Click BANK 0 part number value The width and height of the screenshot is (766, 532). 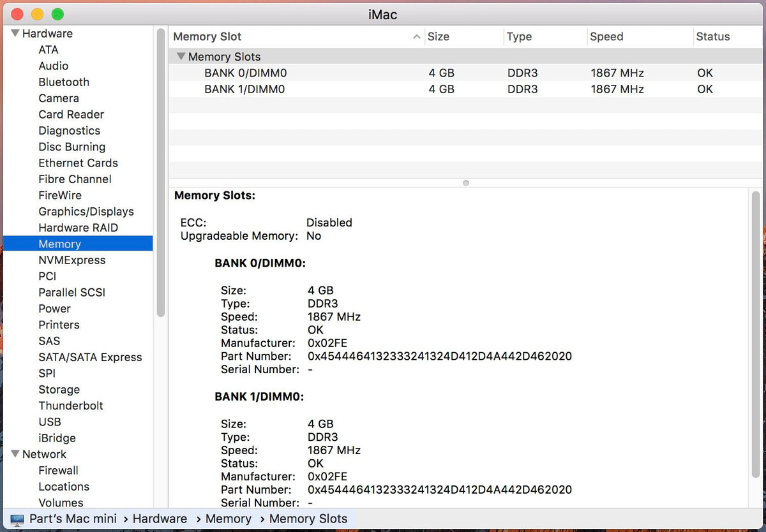[x=440, y=357]
